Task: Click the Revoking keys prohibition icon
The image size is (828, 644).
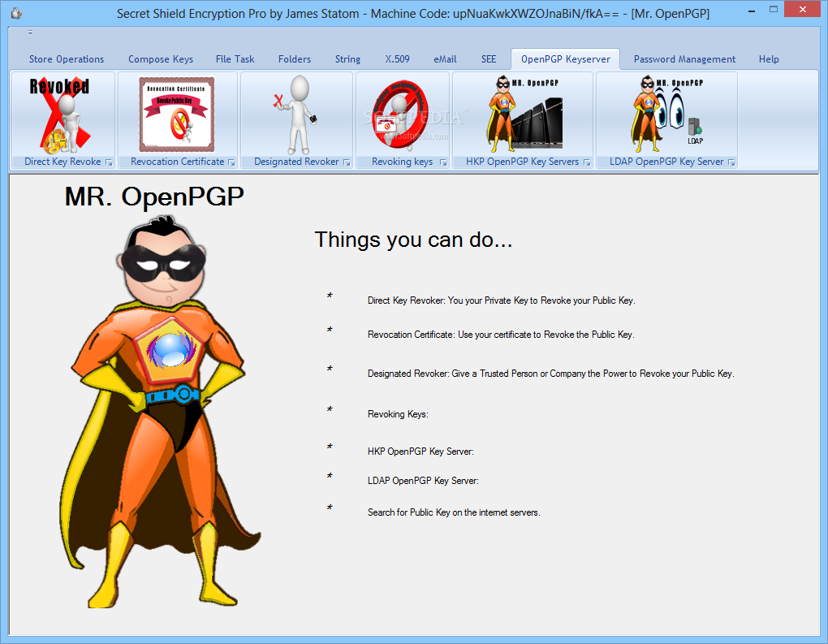Action: tap(402, 115)
